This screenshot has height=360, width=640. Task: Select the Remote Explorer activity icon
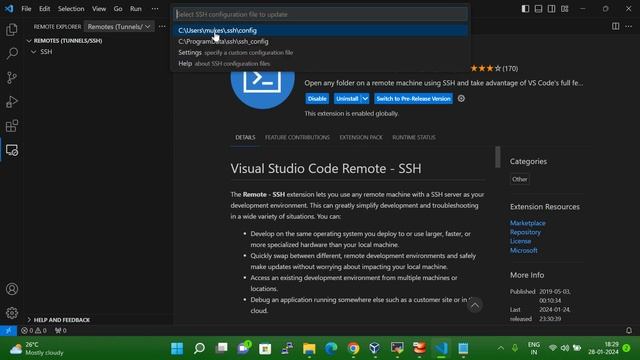pos(12,150)
